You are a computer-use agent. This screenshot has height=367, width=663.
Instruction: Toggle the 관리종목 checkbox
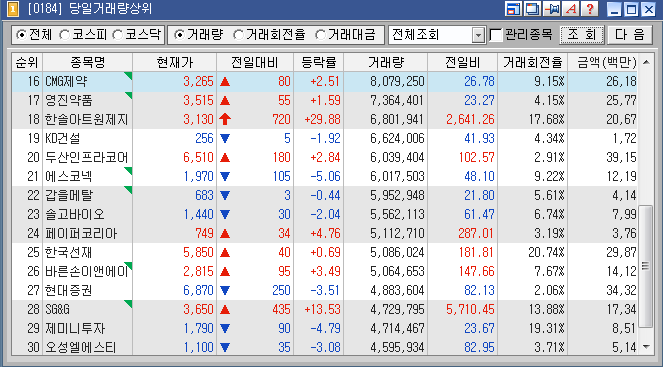(496, 35)
